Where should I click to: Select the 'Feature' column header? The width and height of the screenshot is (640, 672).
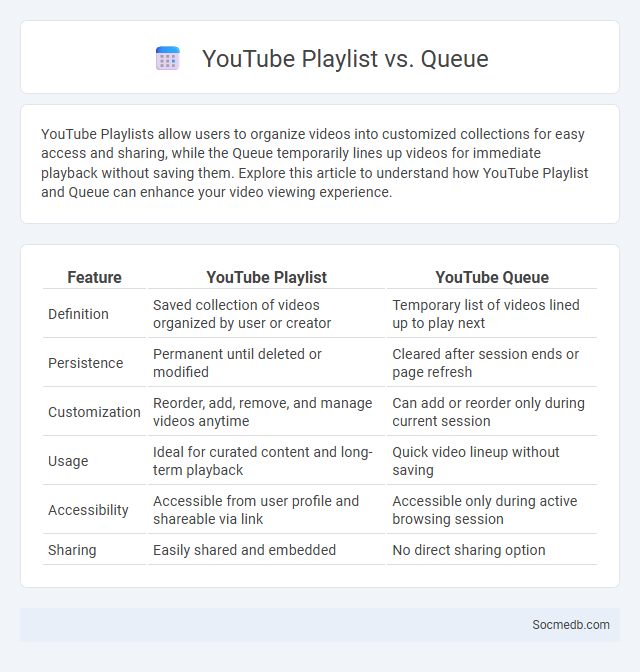[x=94, y=277]
